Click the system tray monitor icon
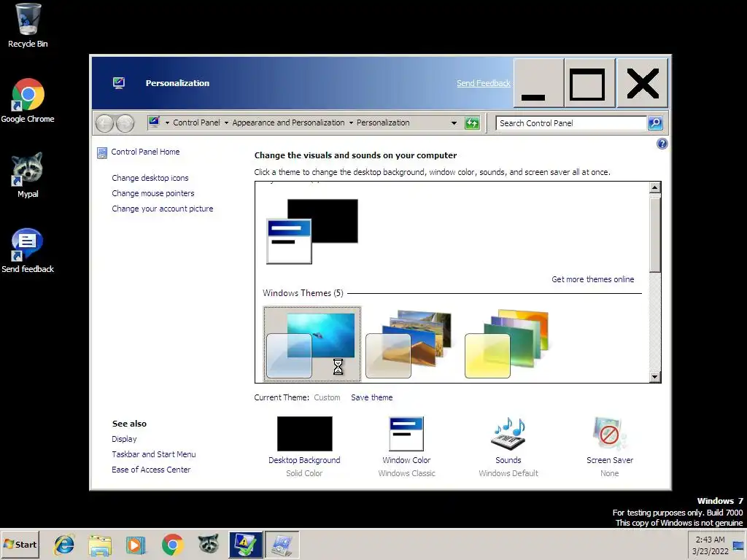The width and height of the screenshot is (747, 560). tap(738, 545)
